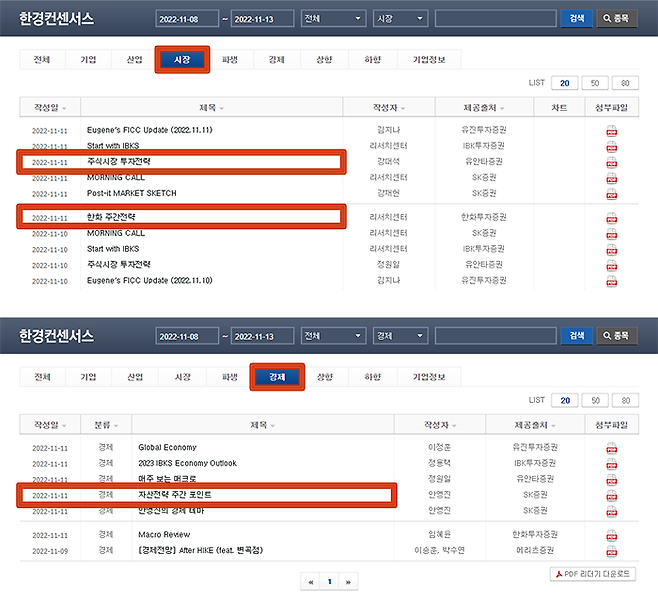This screenshot has width=658, height=599.
Task: Click 검색 button in header with 경제 dropdown
Action: (x=577, y=336)
